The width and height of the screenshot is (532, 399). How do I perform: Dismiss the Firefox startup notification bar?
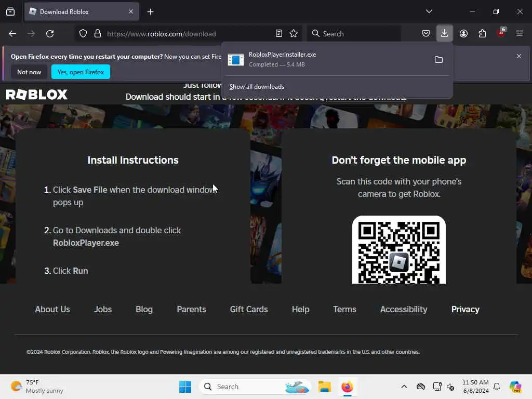click(x=519, y=56)
